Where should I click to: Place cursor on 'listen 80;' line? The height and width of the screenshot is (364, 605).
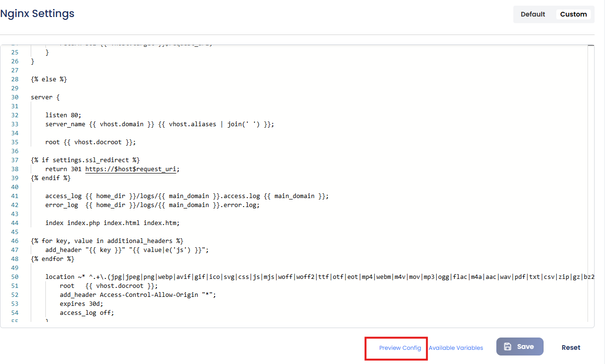(x=63, y=115)
